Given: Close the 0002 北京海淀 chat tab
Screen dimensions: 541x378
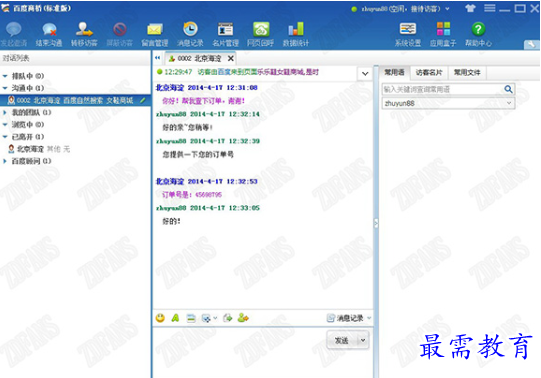Looking at the screenshot, I should [230, 59].
